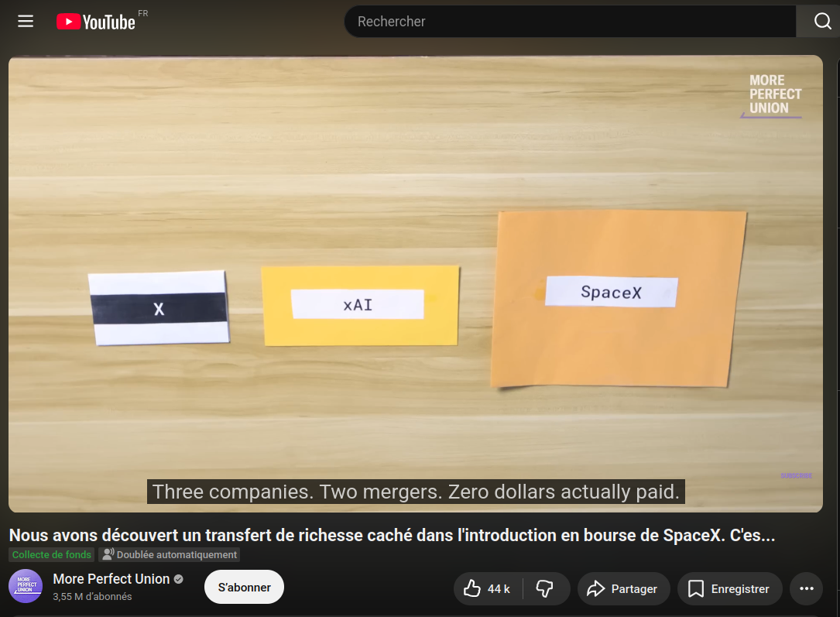The width and height of the screenshot is (840, 617).
Task: Click the video title text
Action: tap(393, 535)
